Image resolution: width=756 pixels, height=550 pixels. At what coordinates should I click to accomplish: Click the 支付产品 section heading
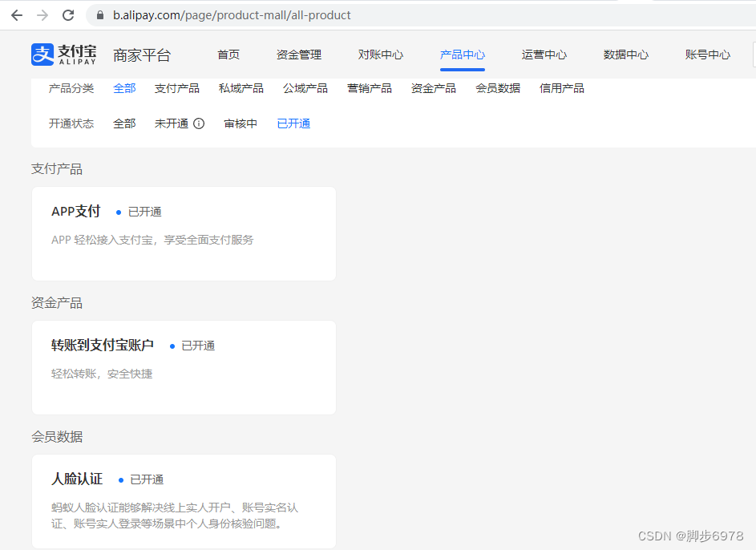tap(57, 169)
